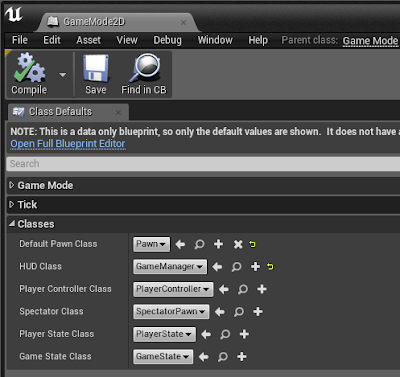The height and width of the screenshot is (377, 400).
Task: Click the Unreal Engine logo
Action: click(x=14, y=15)
